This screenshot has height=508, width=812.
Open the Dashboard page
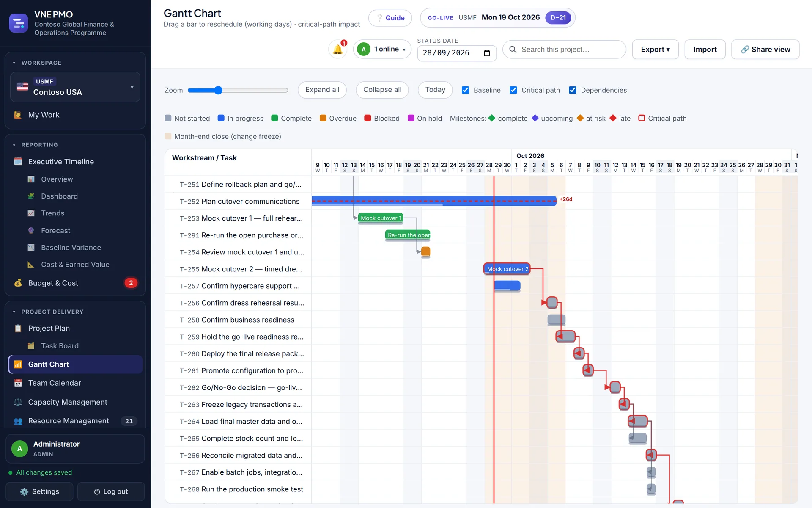(x=59, y=196)
